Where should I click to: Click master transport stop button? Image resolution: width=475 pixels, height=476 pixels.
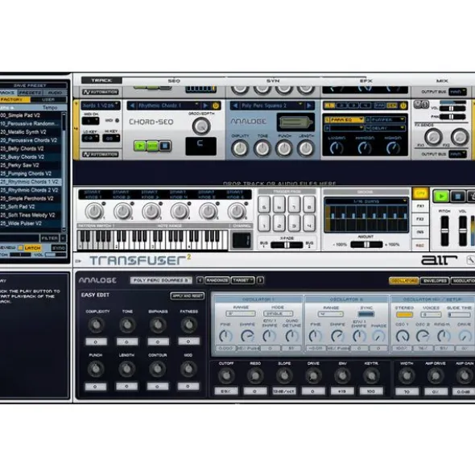pyautogui.click(x=458, y=197)
